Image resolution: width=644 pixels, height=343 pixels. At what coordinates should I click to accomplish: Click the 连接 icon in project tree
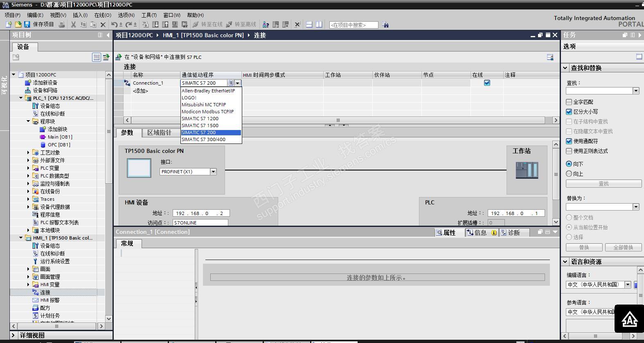pos(36,292)
